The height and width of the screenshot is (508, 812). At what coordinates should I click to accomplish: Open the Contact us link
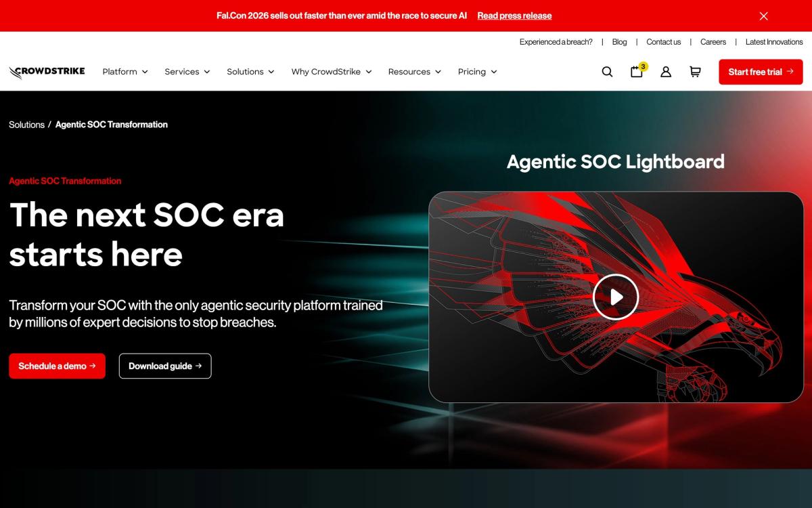[x=663, y=42]
